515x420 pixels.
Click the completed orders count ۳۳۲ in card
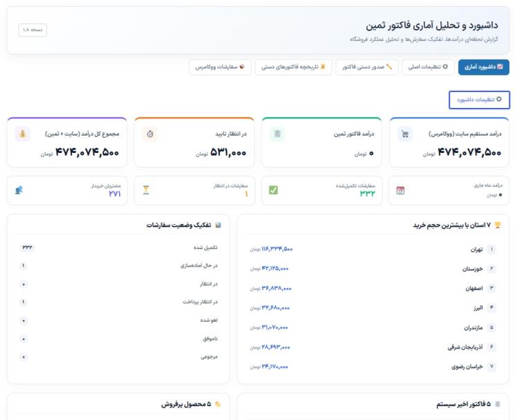(367, 194)
